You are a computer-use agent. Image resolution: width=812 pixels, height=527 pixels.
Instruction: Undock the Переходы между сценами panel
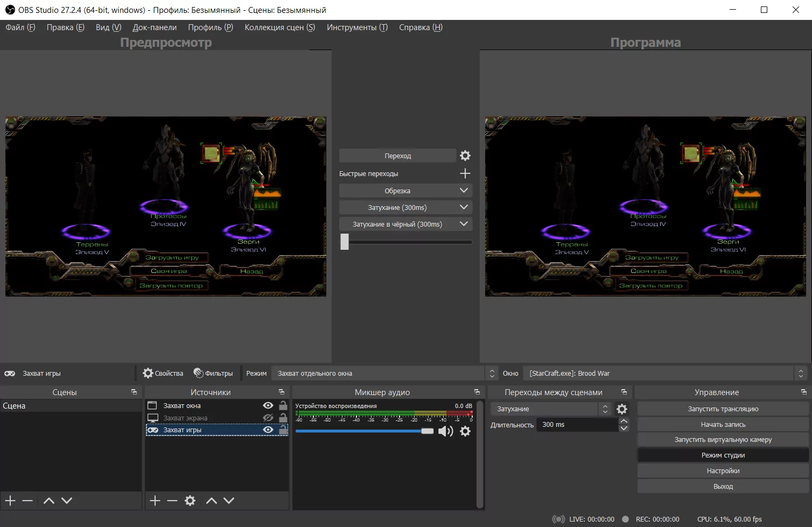coord(624,392)
